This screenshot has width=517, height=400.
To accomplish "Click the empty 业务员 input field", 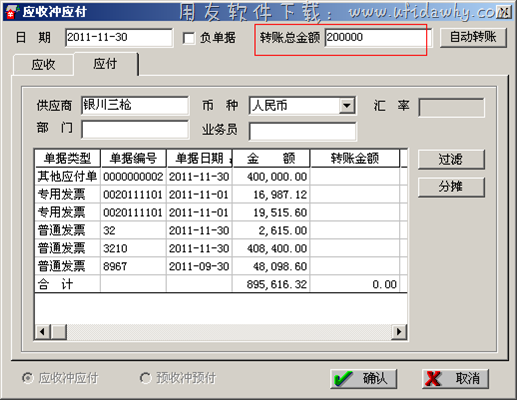I will 302,131.
